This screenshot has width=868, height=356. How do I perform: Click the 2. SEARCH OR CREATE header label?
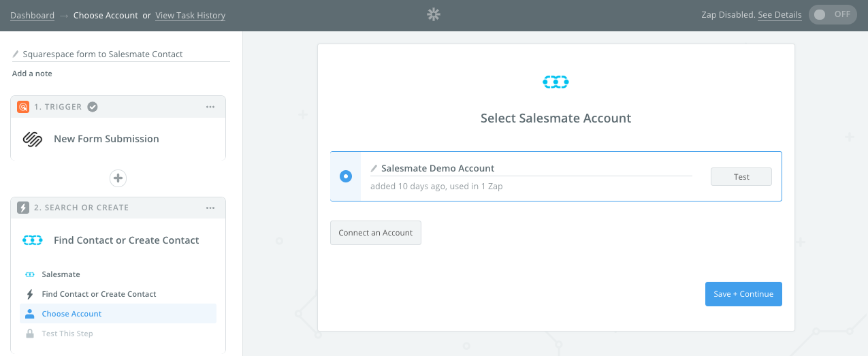pos(82,208)
